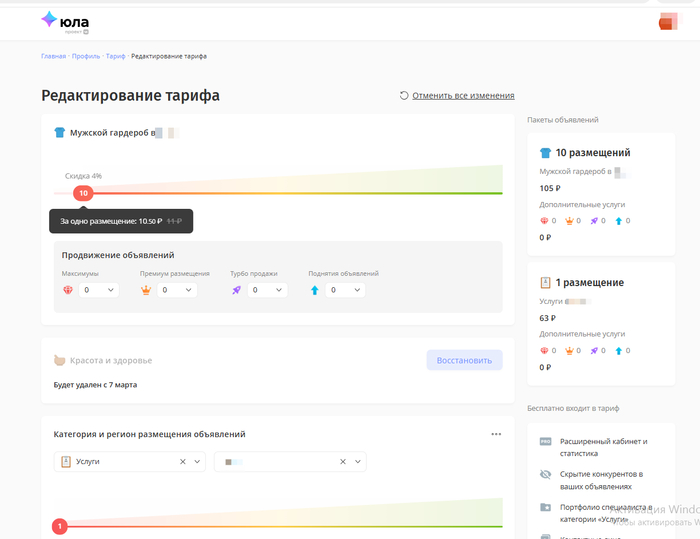This screenshot has width=700, height=539.
Task: Click the Пакеты объявлений label
Action: pyautogui.click(x=562, y=120)
